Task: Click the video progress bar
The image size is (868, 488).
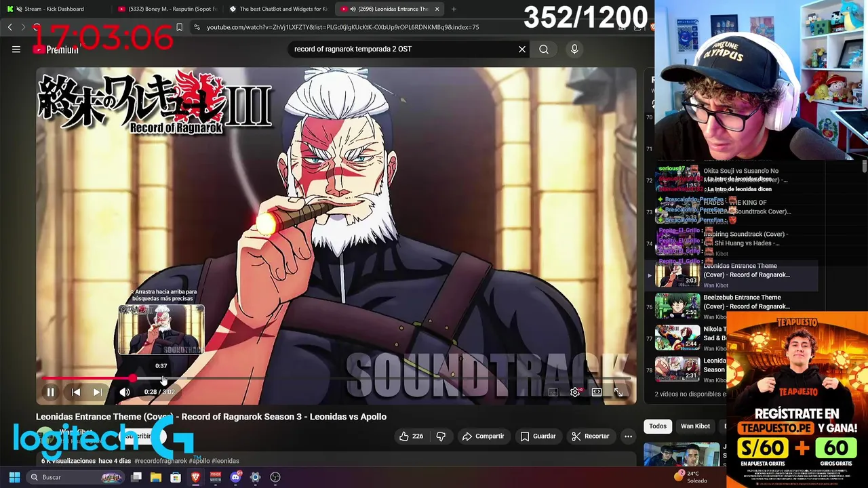Action: click(336, 378)
